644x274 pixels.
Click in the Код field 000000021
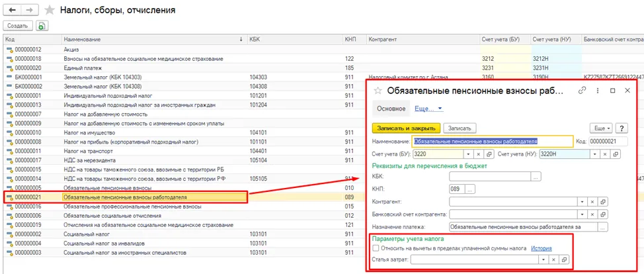coord(608,141)
